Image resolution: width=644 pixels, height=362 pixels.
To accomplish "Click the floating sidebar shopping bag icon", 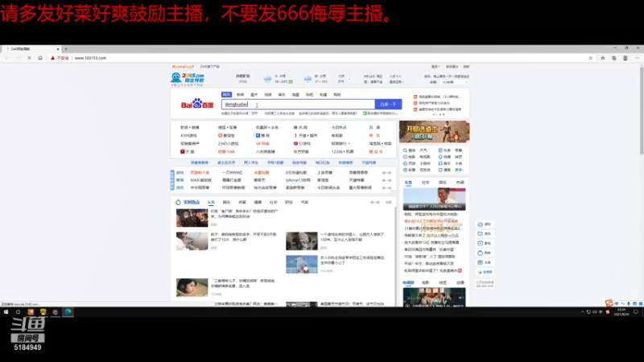I will tap(480, 253).
